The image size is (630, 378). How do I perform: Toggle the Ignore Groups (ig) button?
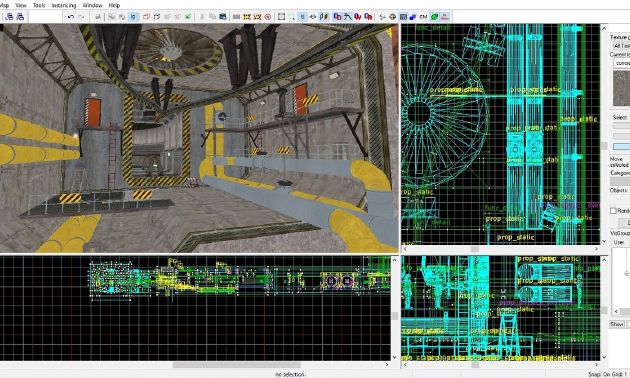(133, 17)
